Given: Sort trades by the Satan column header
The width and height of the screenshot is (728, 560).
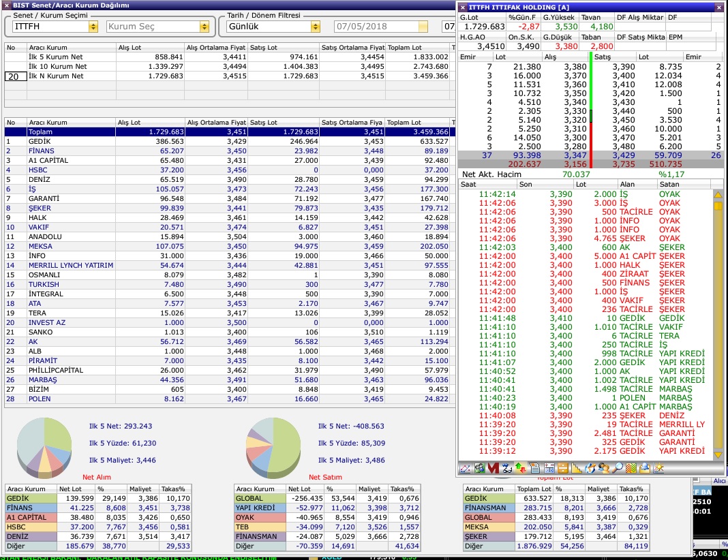Looking at the screenshot, I should tap(685, 184).
